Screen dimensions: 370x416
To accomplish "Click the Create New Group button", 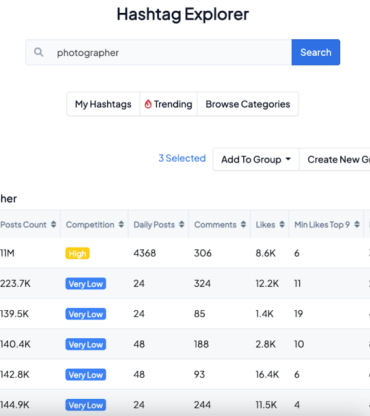I will (x=335, y=159).
